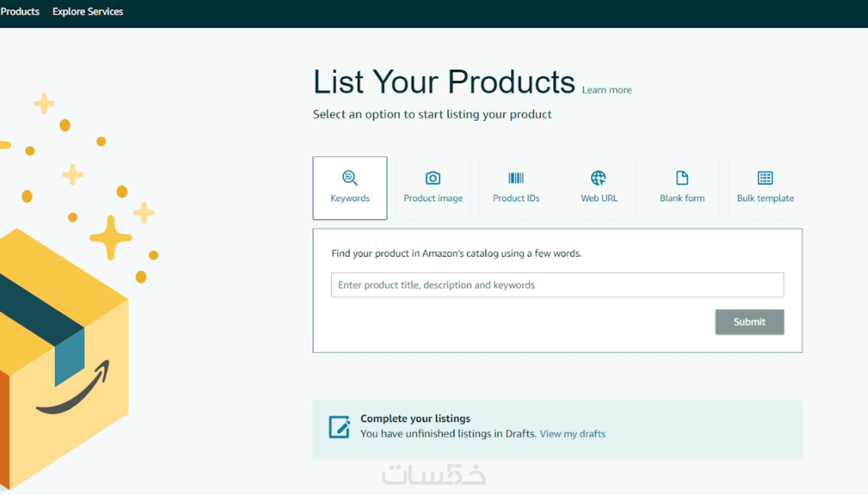Open the Products menu
Image resolution: width=868 pixels, height=495 pixels.
(20, 12)
